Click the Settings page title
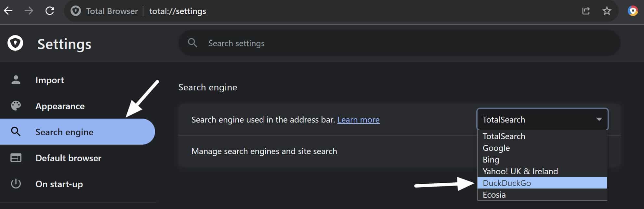The width and height of the screenshot is (644, 209). click(x=64, y=44)
